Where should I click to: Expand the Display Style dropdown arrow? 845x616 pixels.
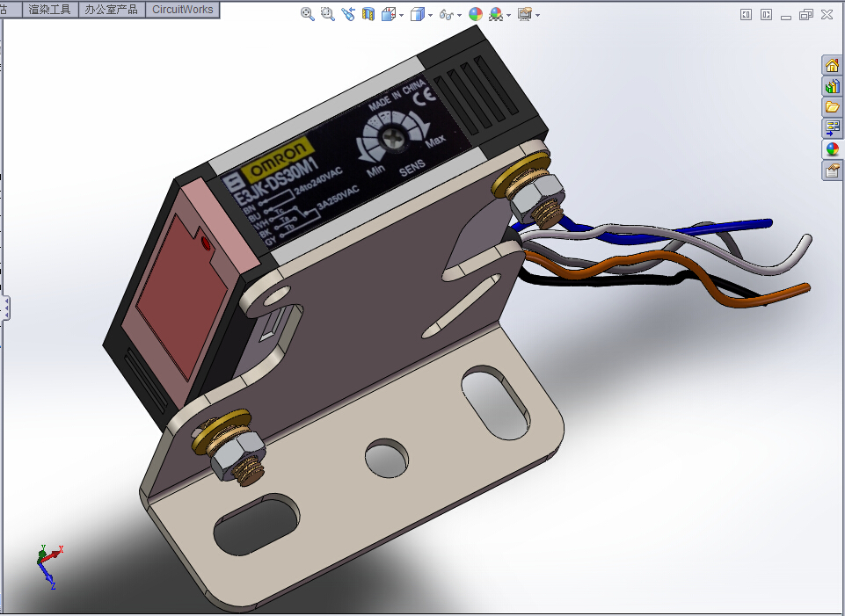coord(430,15)
